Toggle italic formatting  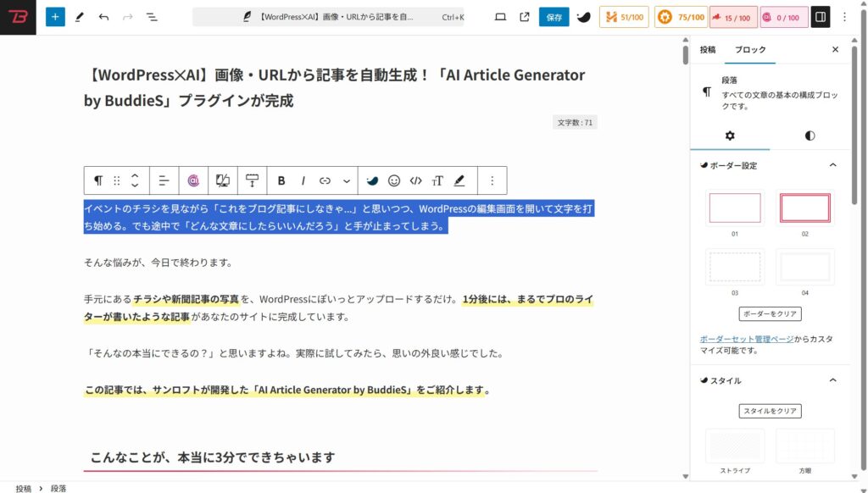[x=303, y=180]
